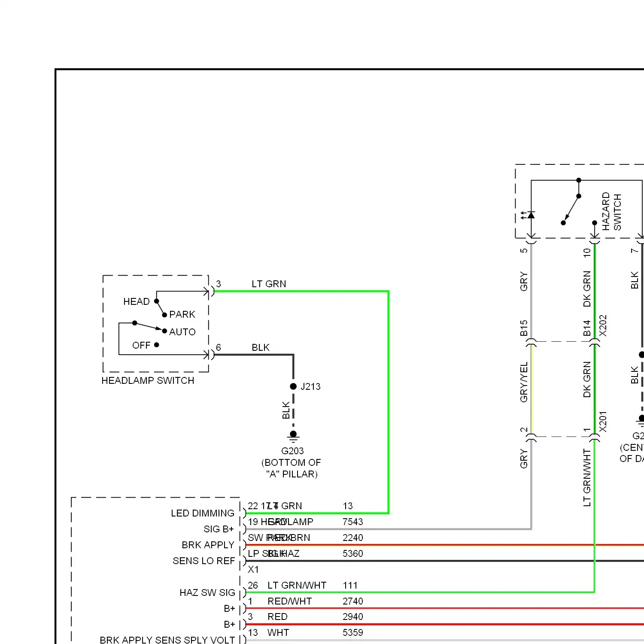Click the GRY/YEL wire label
The height and width of the screenshot is (644, 644).
524,382
